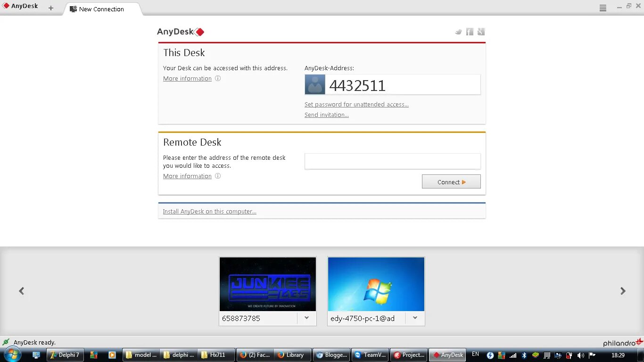Show next recent sessions with right arrow

623,291
